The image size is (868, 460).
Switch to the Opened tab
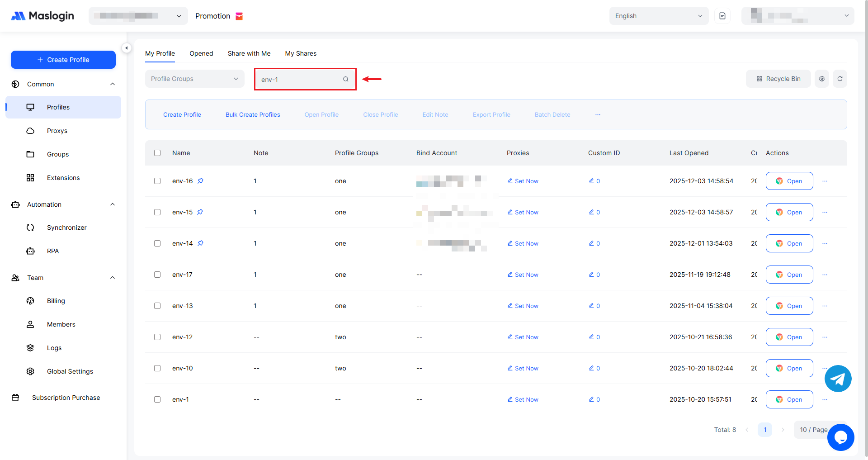tap(201, 53)
